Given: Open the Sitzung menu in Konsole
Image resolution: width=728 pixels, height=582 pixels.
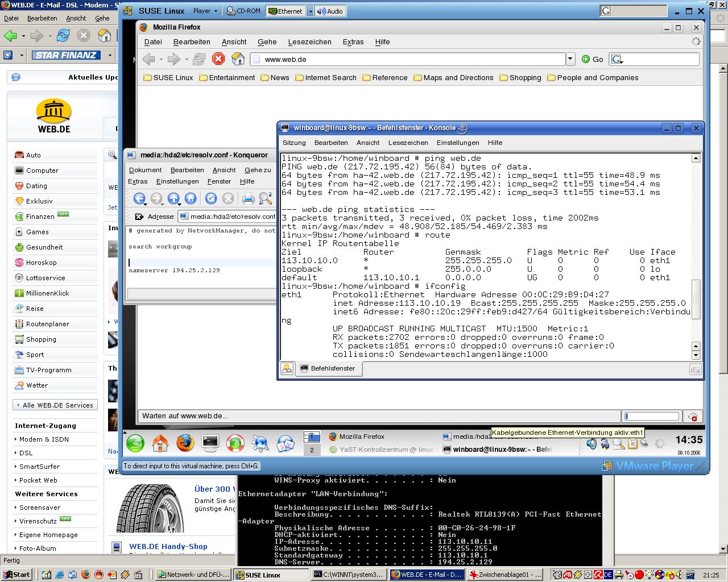Looking at the screenshot, I should (x=294, y=143).
